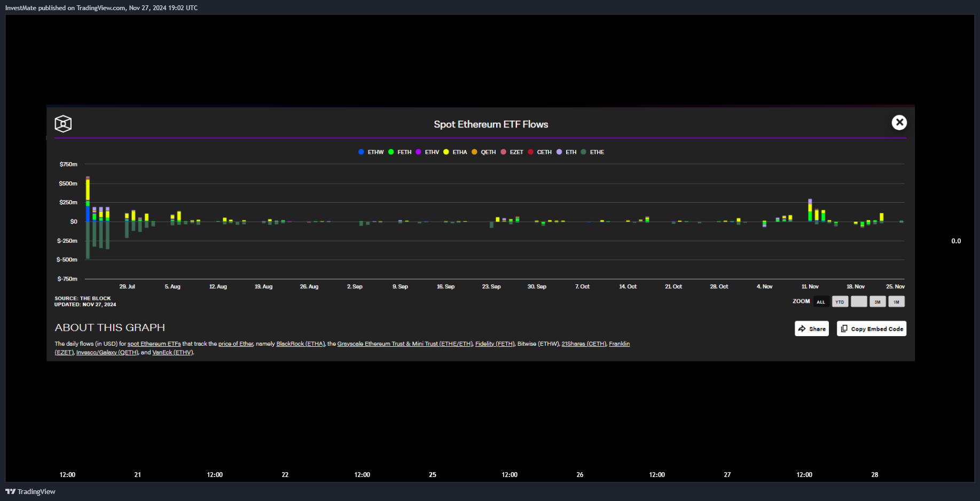
Task: Click the $-500m axis label
Action: pyautogui.click(x=67, y=260)
